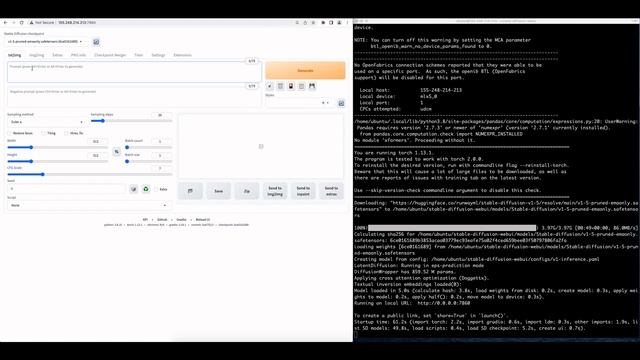Click the Zip button

[247, 191]
